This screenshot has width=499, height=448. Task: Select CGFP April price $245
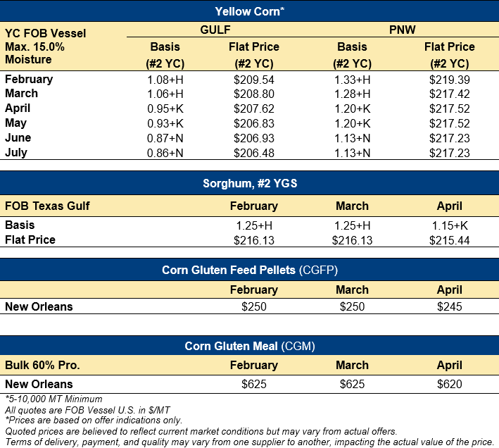(449, 307)
